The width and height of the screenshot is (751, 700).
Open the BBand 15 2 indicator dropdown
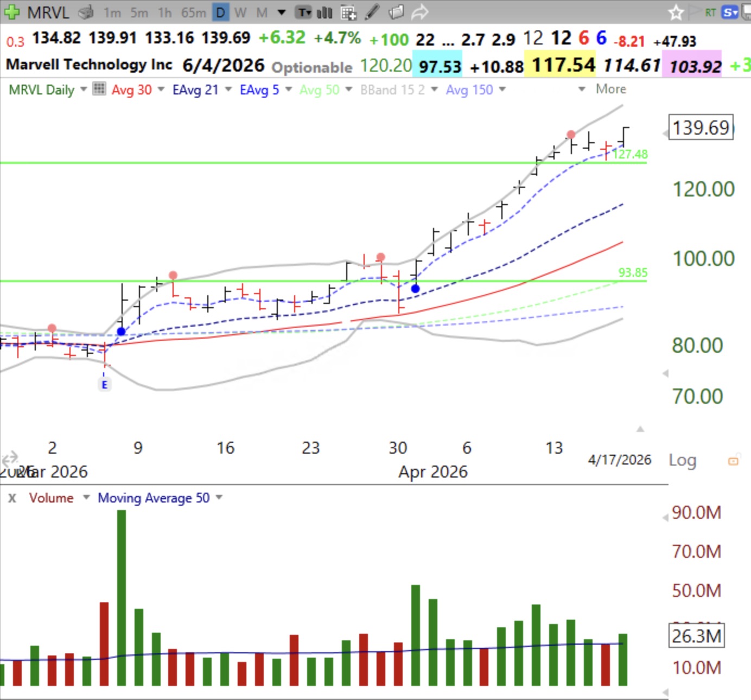pyautogui.click(x=434, y=89)
